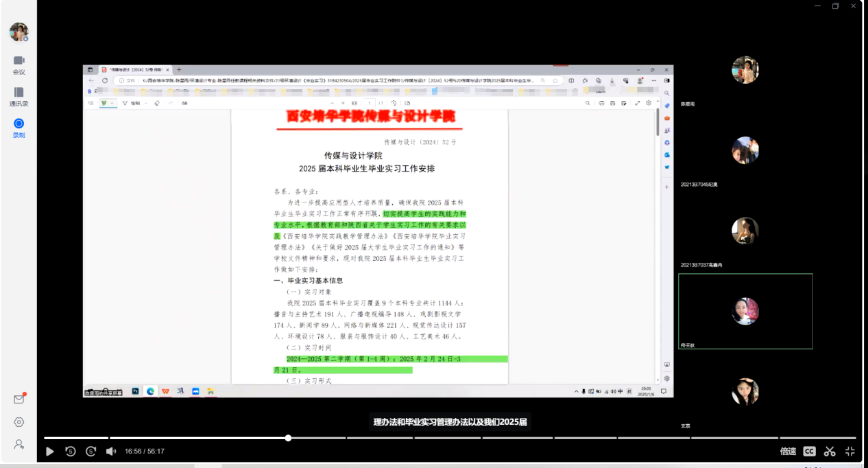Click the subtitle caption text overlay
868x468 pixels.
point(449,421)
